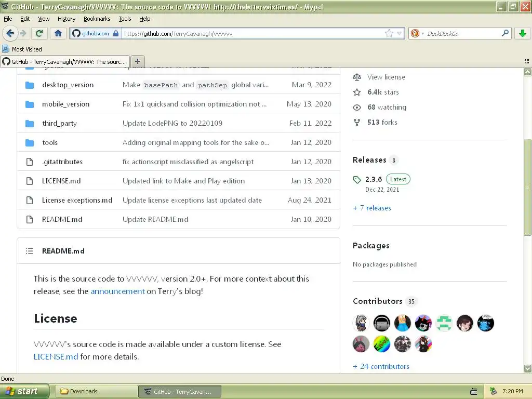Image resolution: width=532 pixels, height=399 pixels.
Task: Open the mobile_version folder
Action: click(x=66, y=104)
